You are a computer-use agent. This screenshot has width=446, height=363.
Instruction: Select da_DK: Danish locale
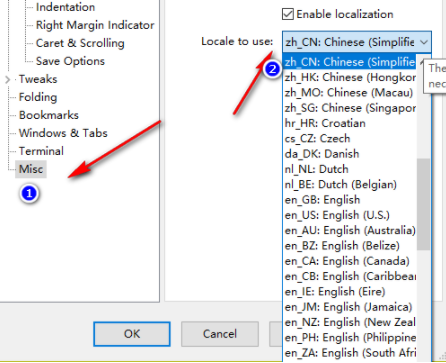pyautogui.click(x=350, y=154)
